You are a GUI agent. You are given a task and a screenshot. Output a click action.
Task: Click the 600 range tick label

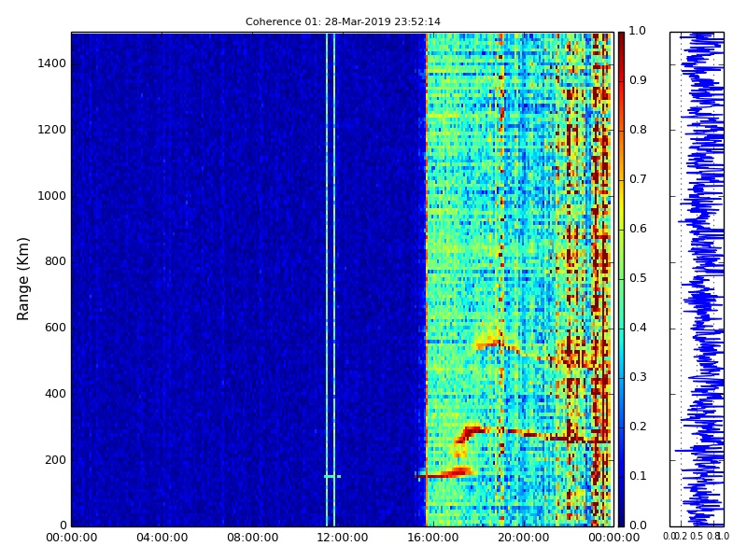[x=55, y=328]
